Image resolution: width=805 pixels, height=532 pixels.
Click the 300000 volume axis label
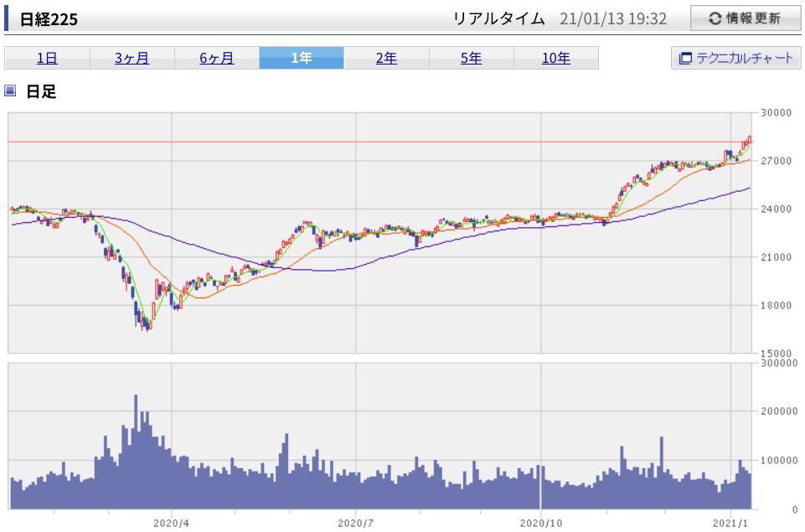tap(779, 363)
